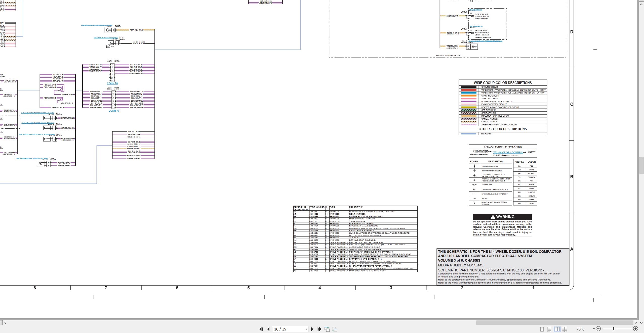This screenshot has height=333, width=644.
Task: Click the TRANSMISSION harness row in table
Action: (355, 221)
